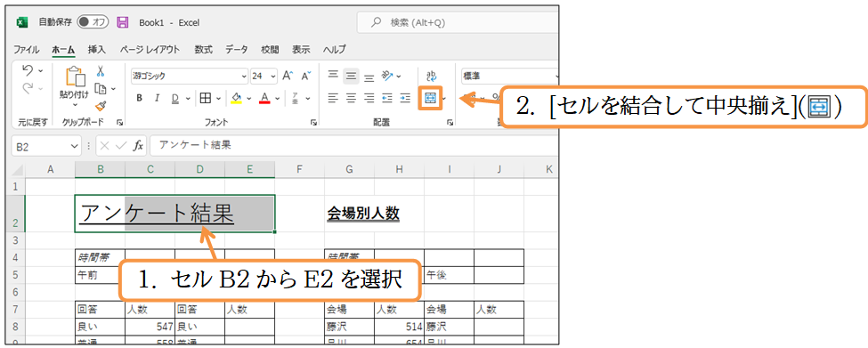Apply the yellow fill color bucket
Image resolution: width=868 pixels, height=348 pixels.
coord(237,99)
